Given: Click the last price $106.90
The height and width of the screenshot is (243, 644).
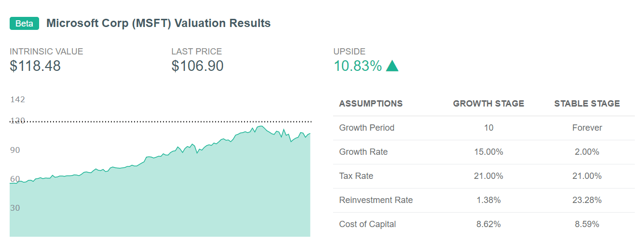Looking at the screenshot, I should coord(197,66).
